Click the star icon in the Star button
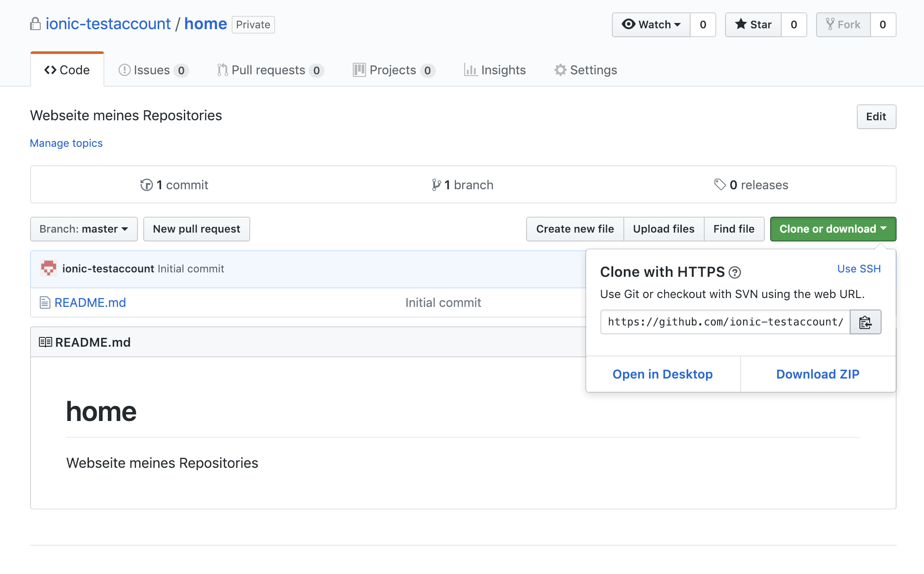Viewport: 924px width, 574px height. 741,24
